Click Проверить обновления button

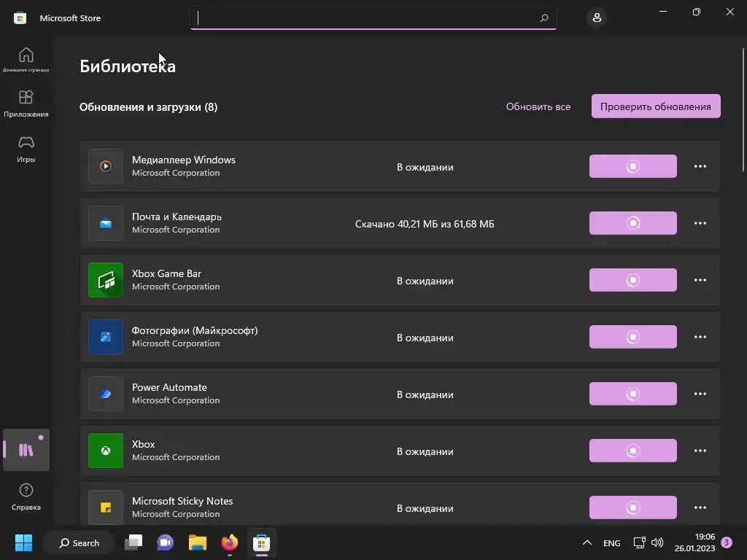pos(656,106)
